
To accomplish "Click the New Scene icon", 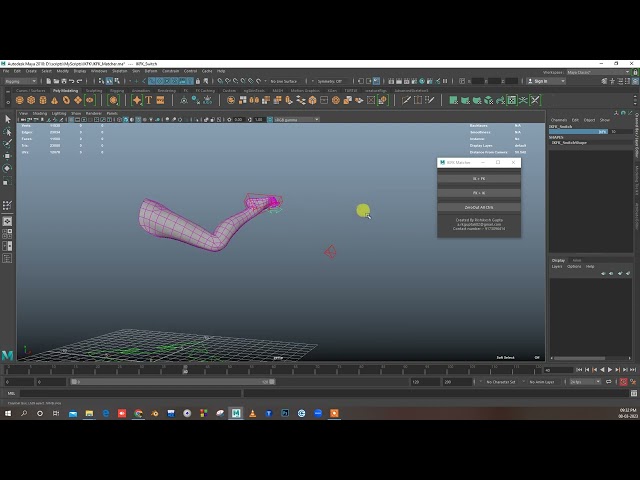I will click(x=49, y=81).
